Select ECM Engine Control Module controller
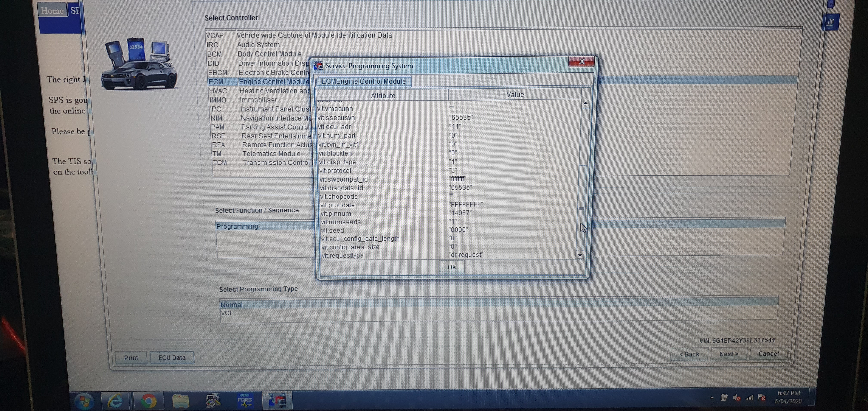Image resolution: width=868 pixels, height=411 pixels. click(x=259, y=82)
